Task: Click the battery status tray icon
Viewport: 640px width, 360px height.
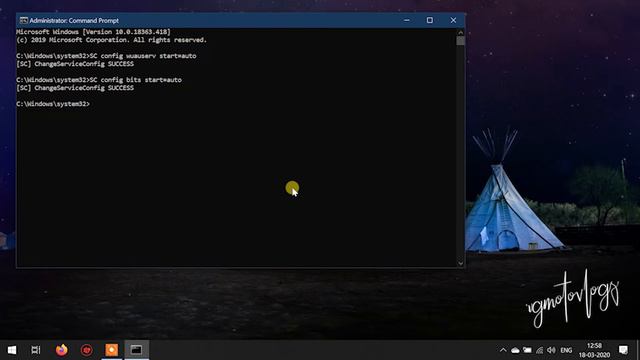Action: click(527, 350)
